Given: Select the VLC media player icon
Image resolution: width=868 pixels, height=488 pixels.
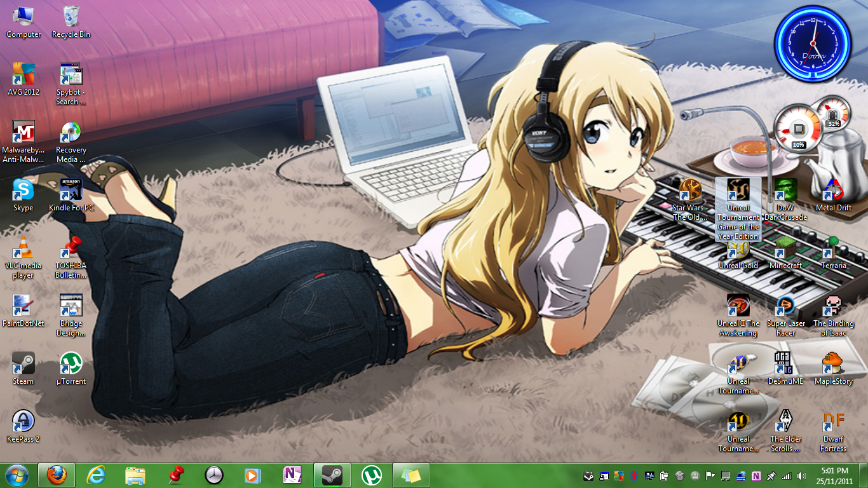Looking at the screenshot, I should click(24, 257).
